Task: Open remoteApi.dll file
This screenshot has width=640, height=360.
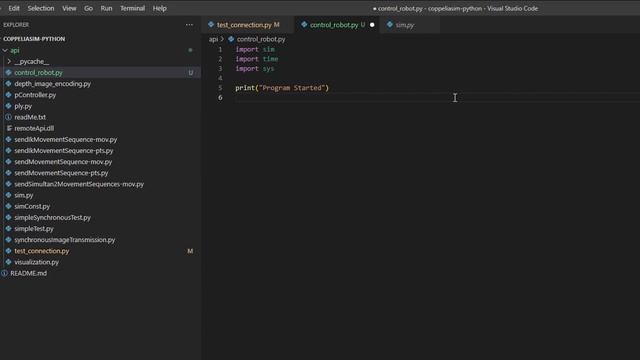Action: click(x=34, y=128)
